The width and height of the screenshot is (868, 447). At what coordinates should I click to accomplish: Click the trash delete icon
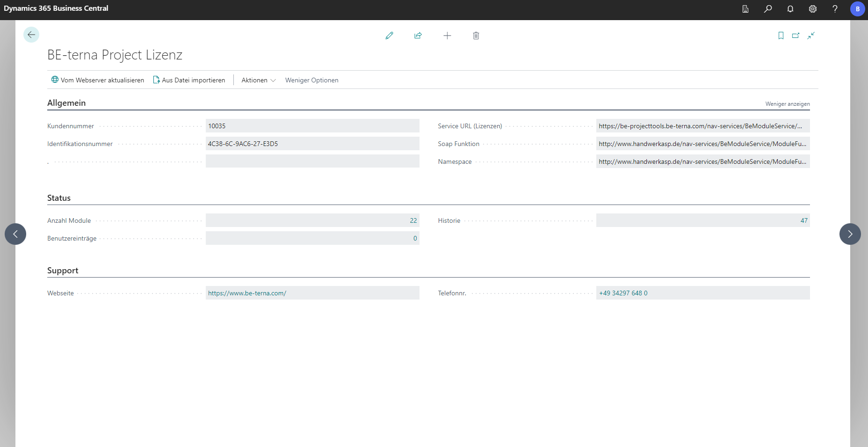[476, 36]
